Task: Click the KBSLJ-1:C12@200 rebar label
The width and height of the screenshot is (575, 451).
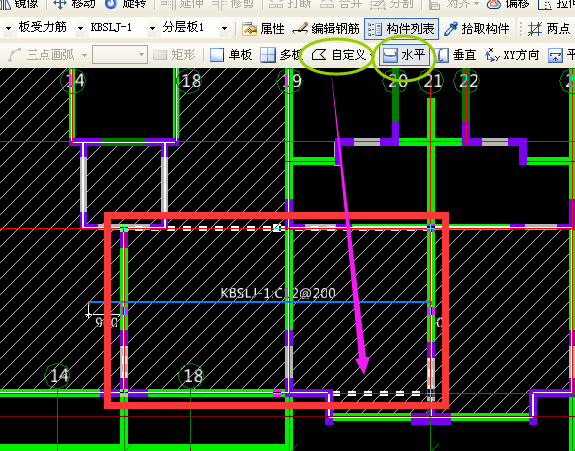Action: click(x=278, y=293)
